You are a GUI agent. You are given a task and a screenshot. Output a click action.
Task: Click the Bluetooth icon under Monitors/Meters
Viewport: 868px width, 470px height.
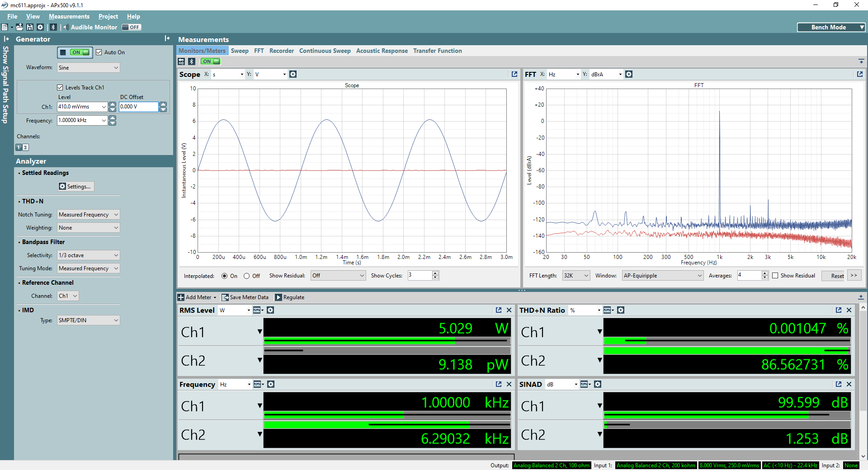pyautogui.click(x=192, y=61)
